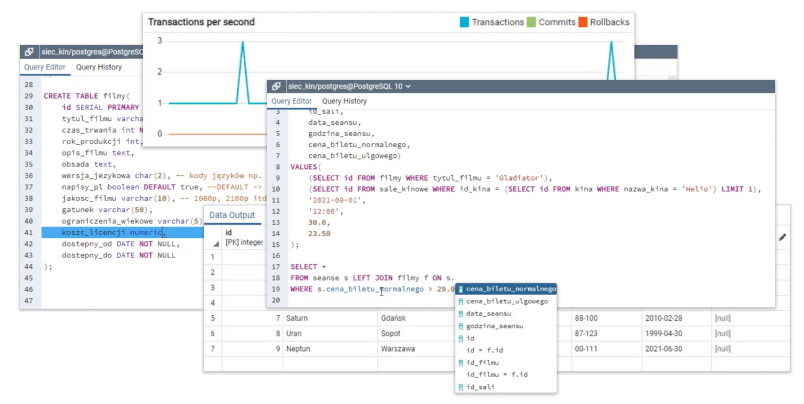The height and width of the screenshot is (404, 804).
Task: Click the Query Editor tab in left window
Action: pyautogui.click(x=43, y=67)
